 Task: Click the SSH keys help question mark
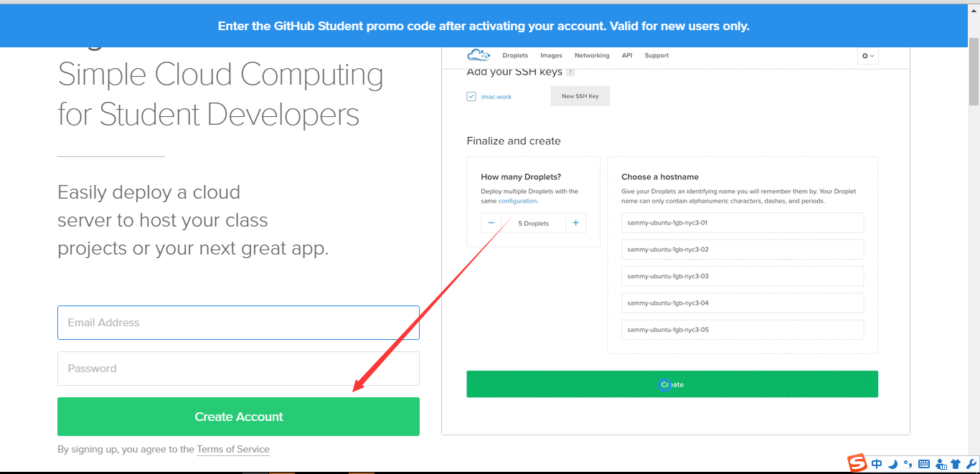[x=570, y=72]
